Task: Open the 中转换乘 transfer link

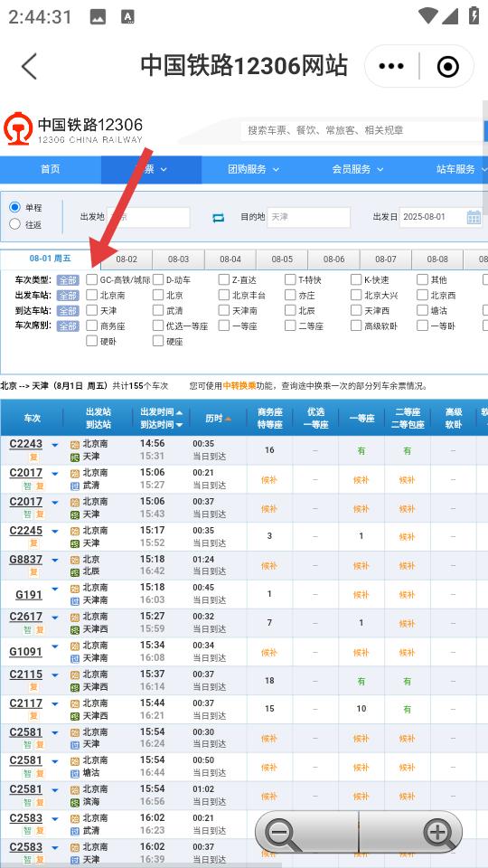Action: point(239,386)
